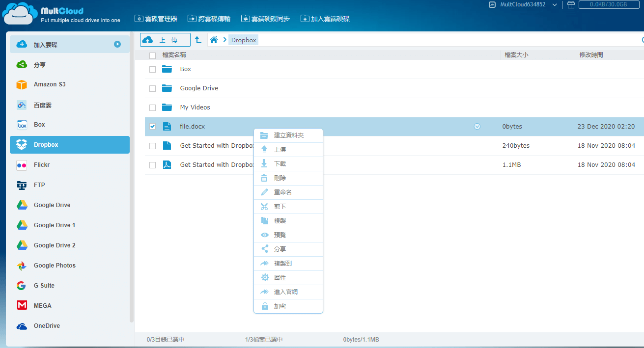Open Google Photos in sidebar

[x=70, y=266]
